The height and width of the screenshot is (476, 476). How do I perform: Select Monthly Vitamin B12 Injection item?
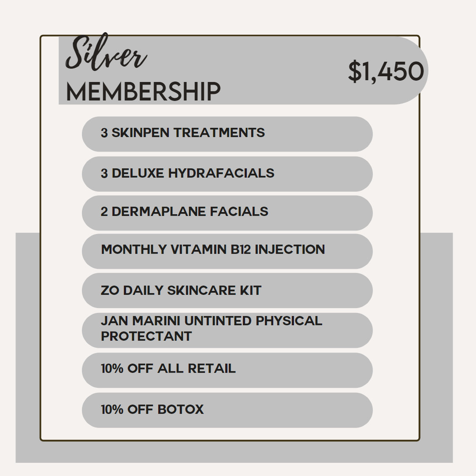coord(227,251)
